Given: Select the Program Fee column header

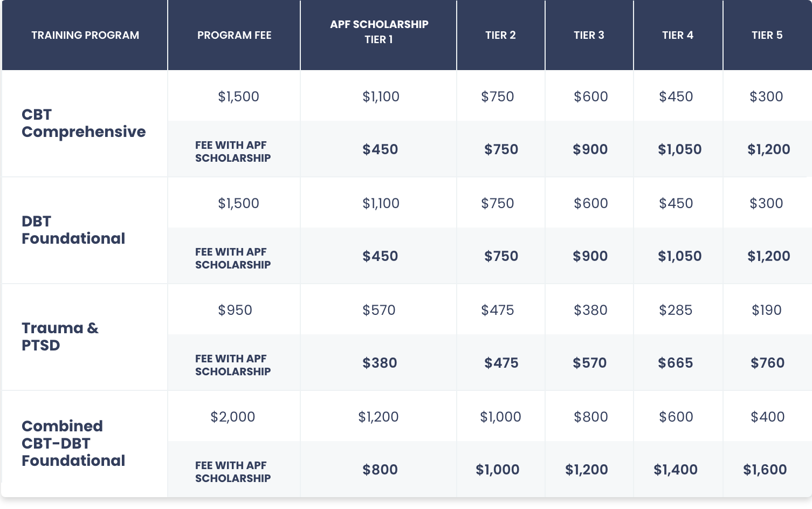Looking at the screenshot, I should [234, 35].
